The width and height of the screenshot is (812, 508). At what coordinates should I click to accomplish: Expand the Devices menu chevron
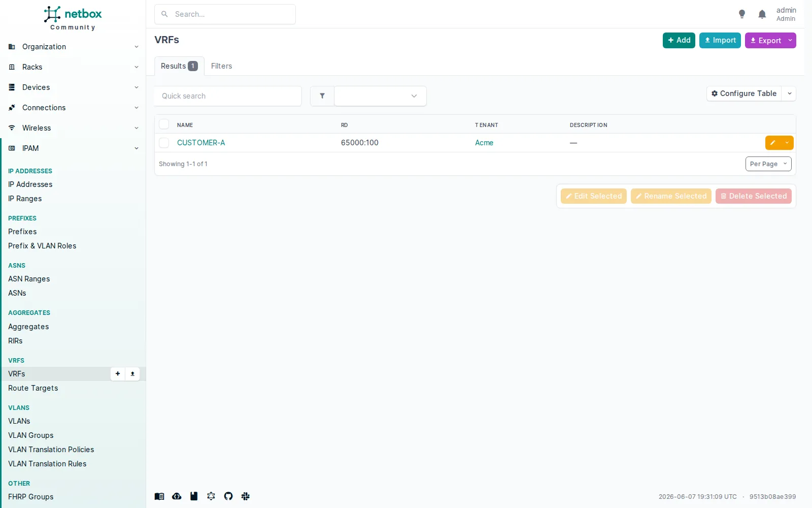click(x=137, y=87)
